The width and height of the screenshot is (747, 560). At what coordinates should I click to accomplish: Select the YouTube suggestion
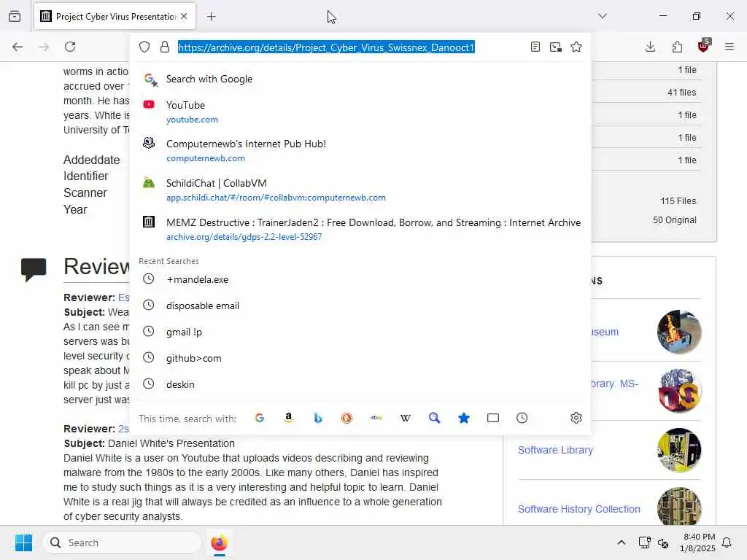[360, 112]
